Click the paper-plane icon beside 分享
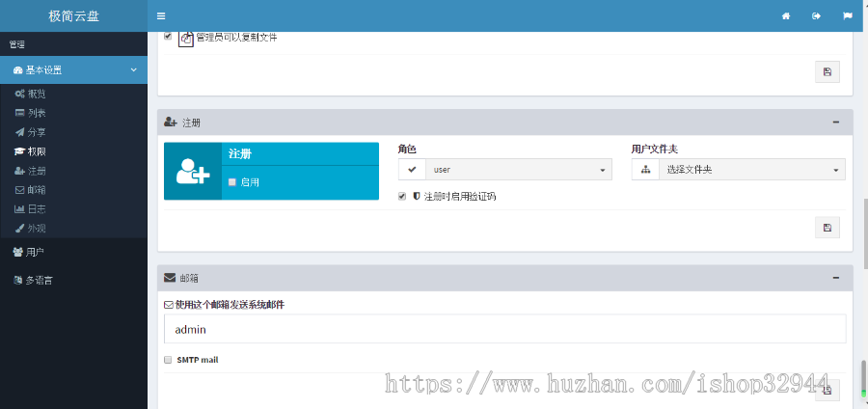868x409 pixels. click(19, 132)
